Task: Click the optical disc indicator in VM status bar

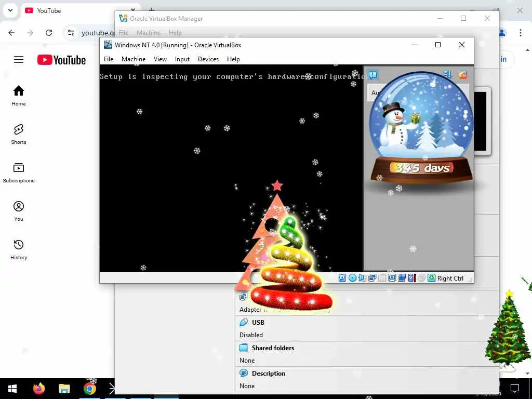Action: pyautogui.click(x=352, y=278)
